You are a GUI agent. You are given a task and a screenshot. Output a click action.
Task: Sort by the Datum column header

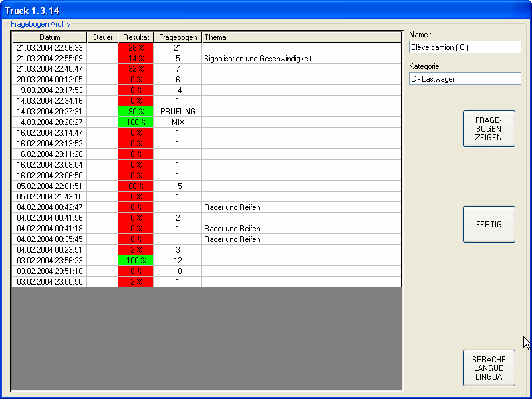[x=49, y=37]
